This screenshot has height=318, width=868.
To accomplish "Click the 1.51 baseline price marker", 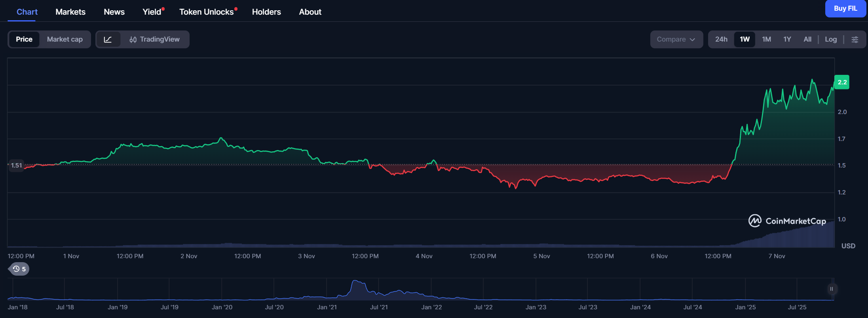I will (x=16, y=166).
